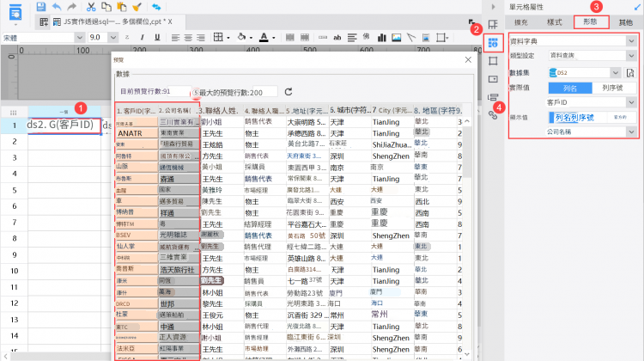
Task: Click the Undo arrow icon
Action: [x=57, y=7]
